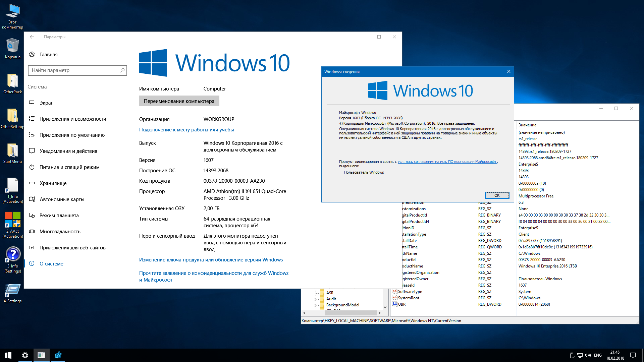Select ASR key in registry tree
Image resolution: width=644 pixels, height=362 pixels.
(x=330, y=293)
